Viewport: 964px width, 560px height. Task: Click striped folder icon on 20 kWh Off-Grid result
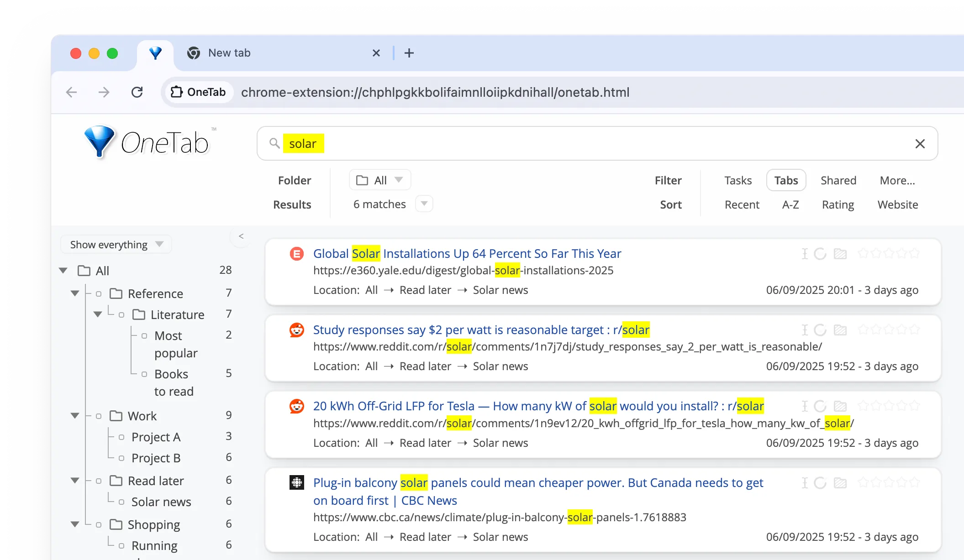click(x=840, y=406)
